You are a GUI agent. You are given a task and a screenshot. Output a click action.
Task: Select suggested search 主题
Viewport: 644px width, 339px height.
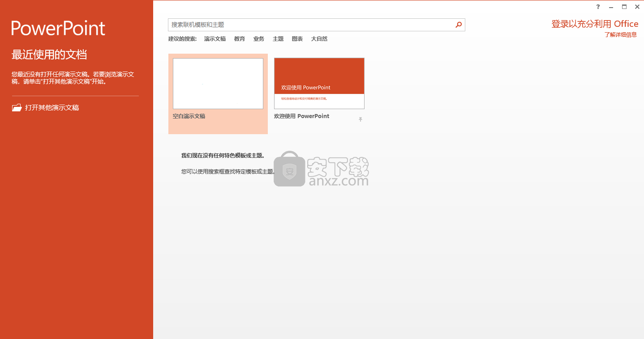pyautogui.click(x=278, y=39)
